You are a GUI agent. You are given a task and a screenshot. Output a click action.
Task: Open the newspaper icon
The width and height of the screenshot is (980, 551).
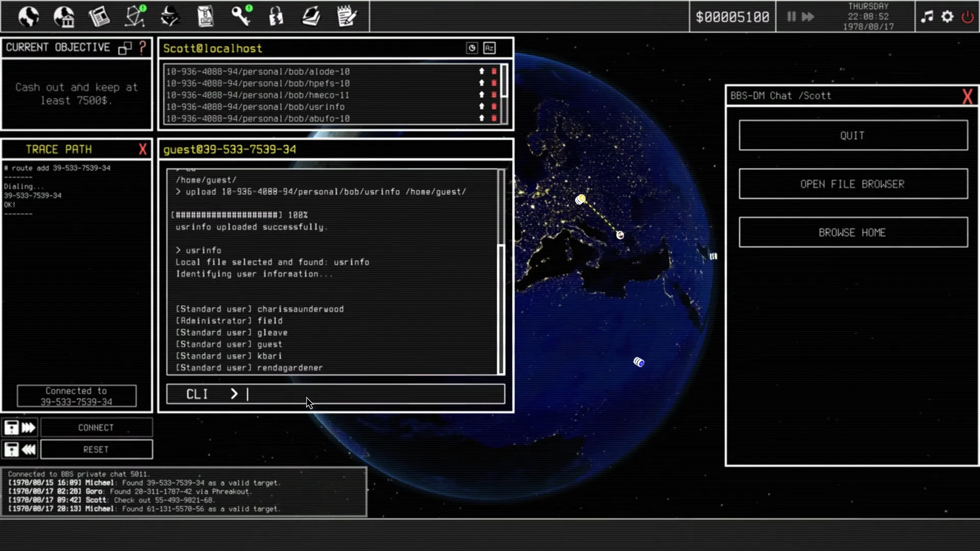(x=99, y=16)
